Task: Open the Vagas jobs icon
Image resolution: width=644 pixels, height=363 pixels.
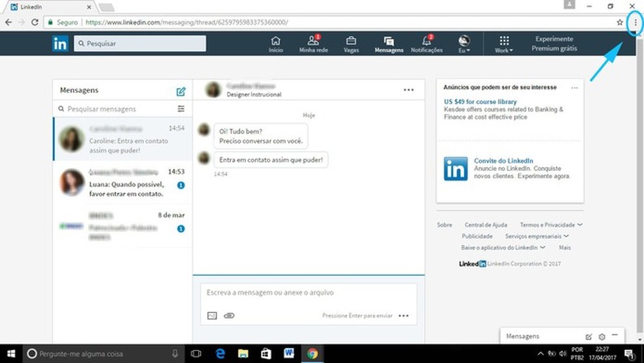Action: [351, 45]
